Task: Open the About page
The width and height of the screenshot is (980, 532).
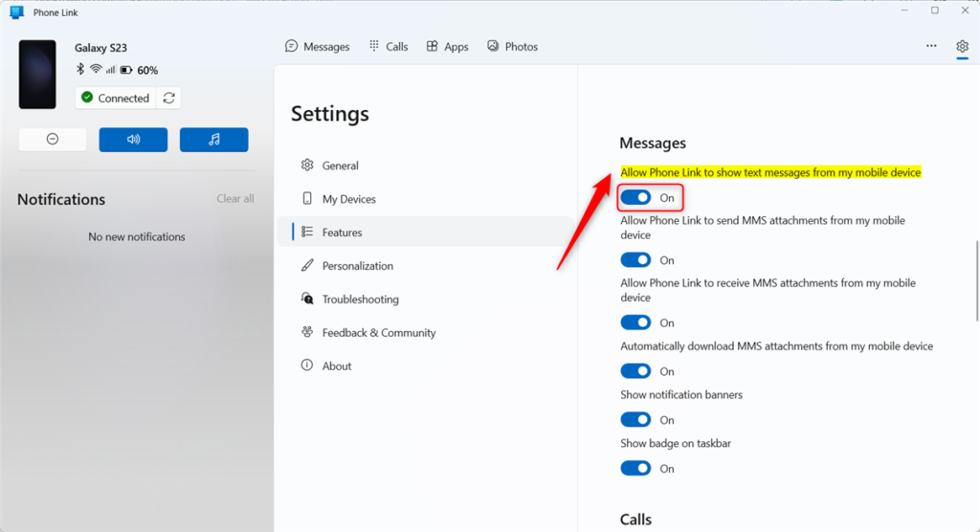Action: click(x=426, y=366)
